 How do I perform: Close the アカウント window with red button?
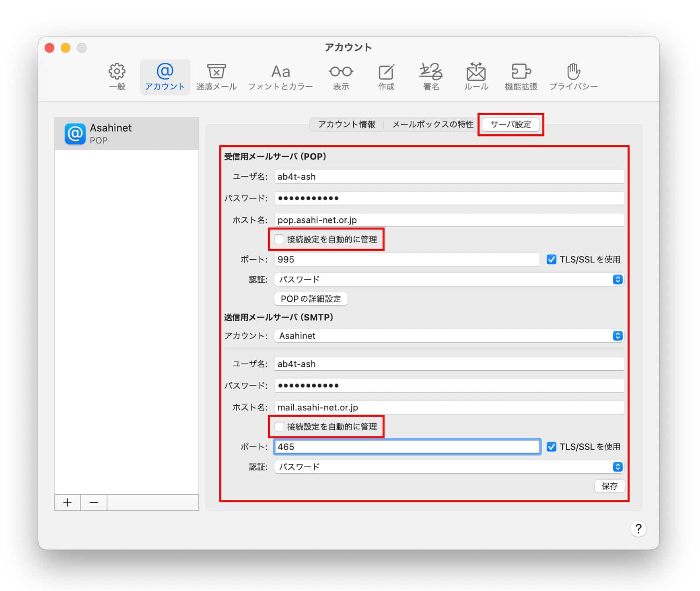click(x=49, y=48)
